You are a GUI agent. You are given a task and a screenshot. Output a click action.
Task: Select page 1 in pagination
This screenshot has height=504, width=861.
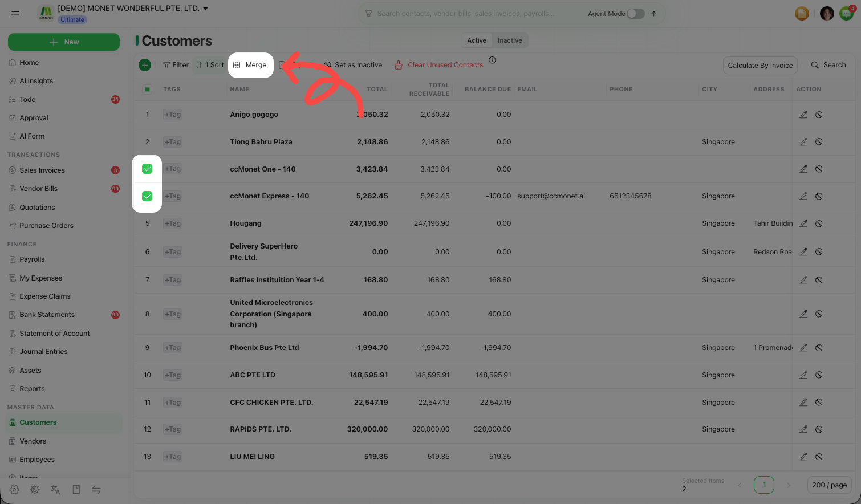(764, 485)
